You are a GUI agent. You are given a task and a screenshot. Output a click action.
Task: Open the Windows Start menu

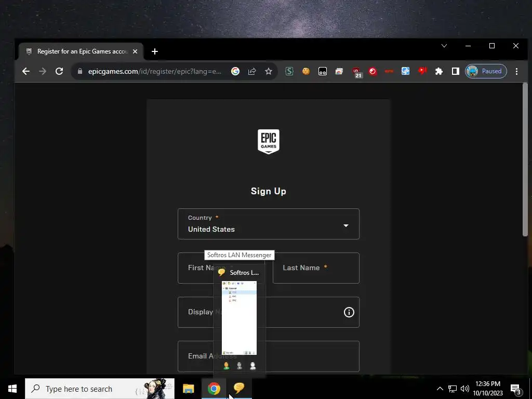(x=12, y=389)
